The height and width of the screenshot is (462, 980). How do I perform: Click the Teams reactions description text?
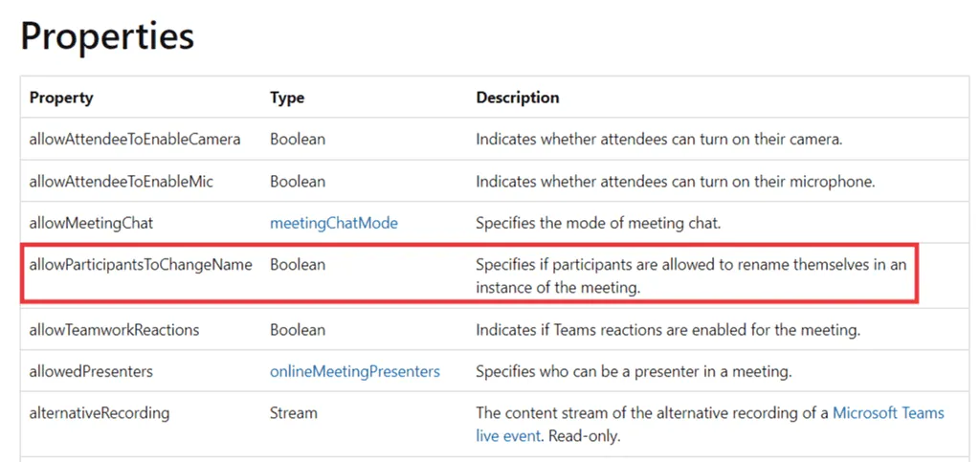pos(668,330)
